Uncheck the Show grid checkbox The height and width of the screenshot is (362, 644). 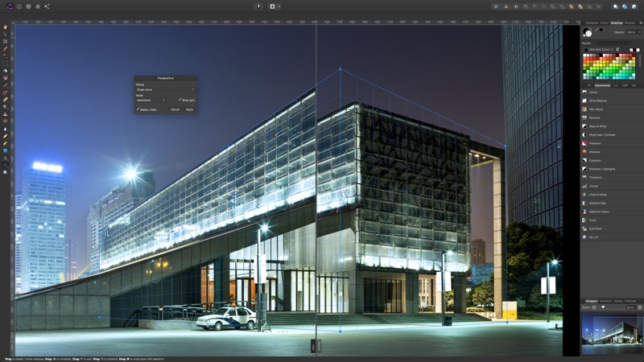[180, 100]
